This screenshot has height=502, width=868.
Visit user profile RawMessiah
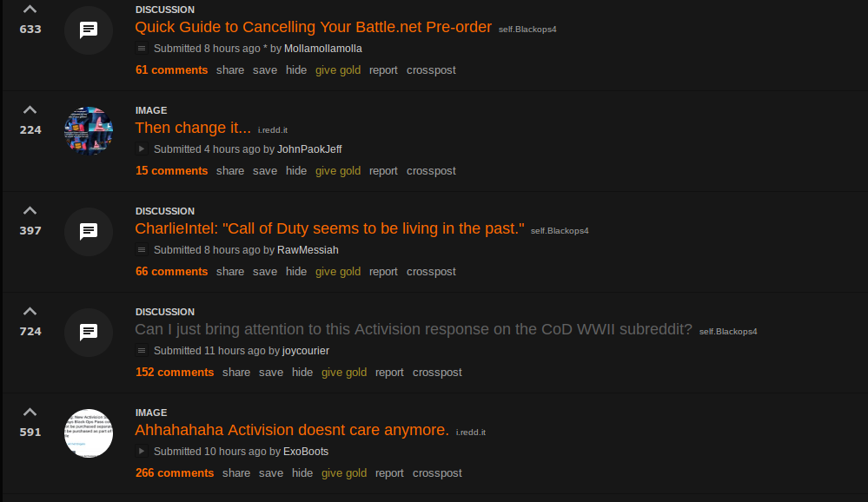click(x=308, y=250)
